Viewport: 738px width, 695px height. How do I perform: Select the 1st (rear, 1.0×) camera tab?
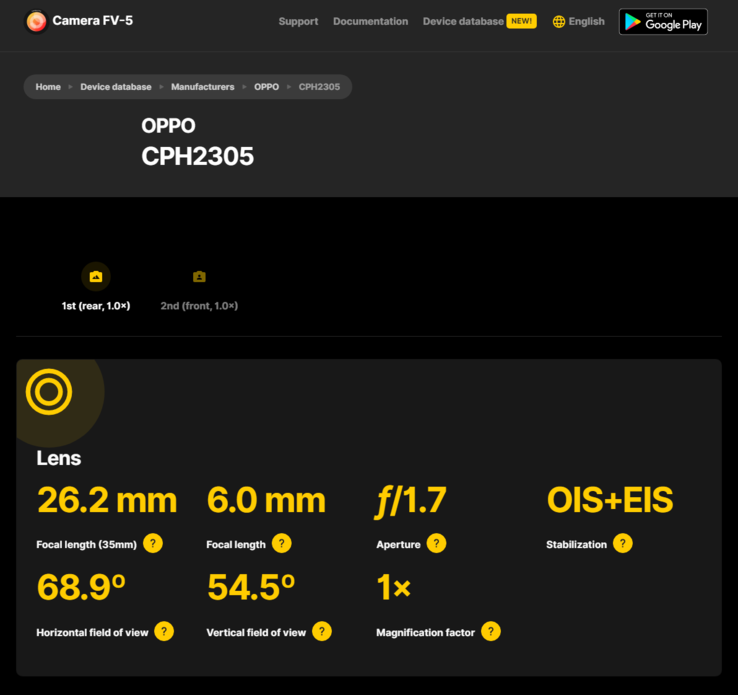(x=96, y=287)
